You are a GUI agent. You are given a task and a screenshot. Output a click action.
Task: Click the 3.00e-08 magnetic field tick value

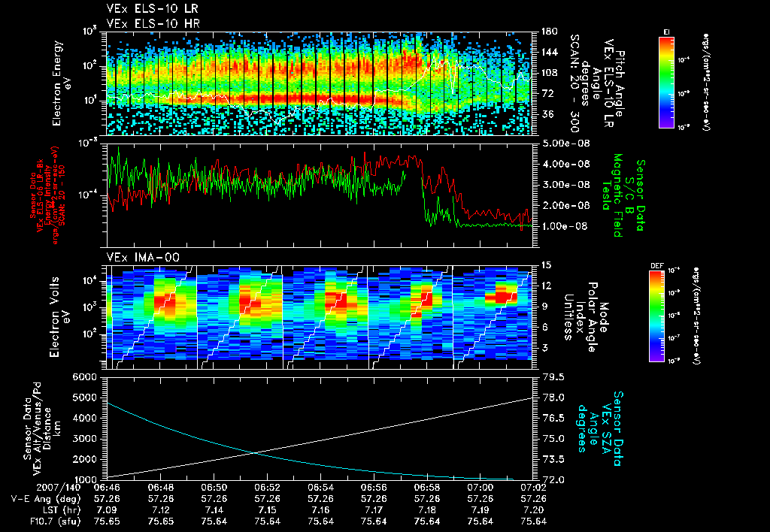[565, 185]
